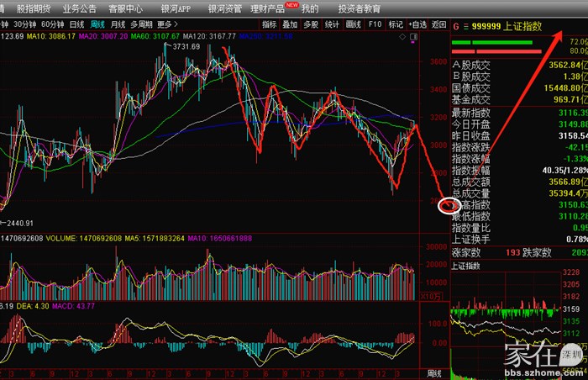The width and height of the screenshot is (588, 380).
Task: Toggle the 叠加 overlay option
Action: click(290, 25)
